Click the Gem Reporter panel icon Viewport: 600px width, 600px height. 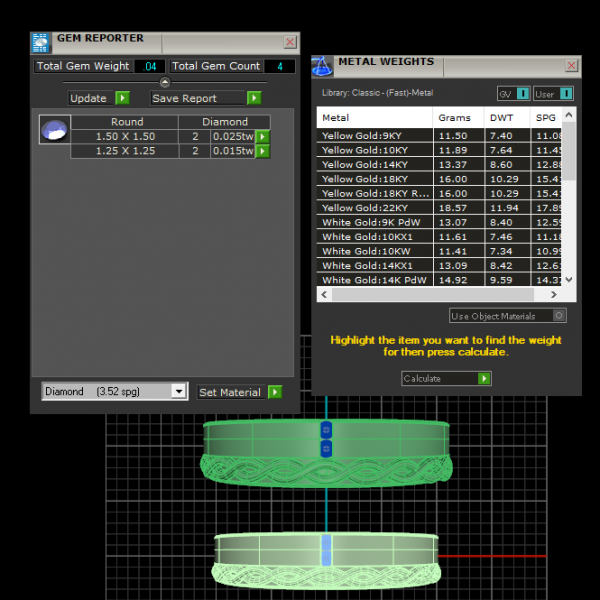coord(40,42)
